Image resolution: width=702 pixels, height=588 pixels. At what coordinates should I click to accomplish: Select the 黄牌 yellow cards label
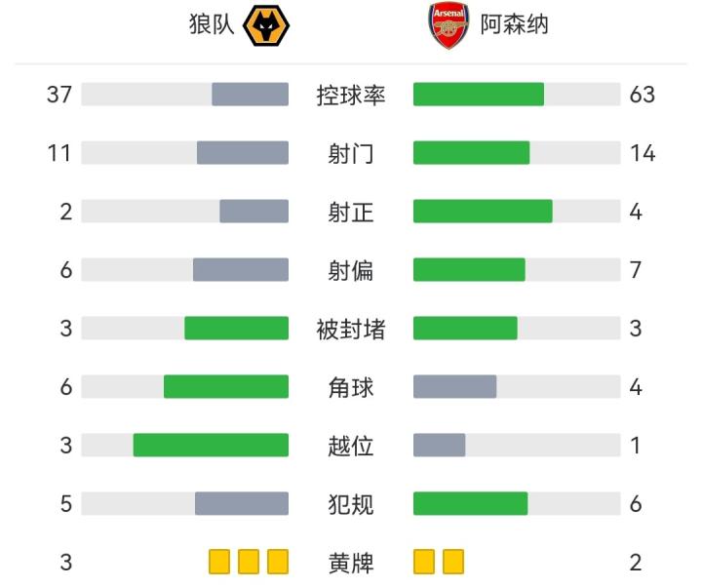(x=351, y=563)
